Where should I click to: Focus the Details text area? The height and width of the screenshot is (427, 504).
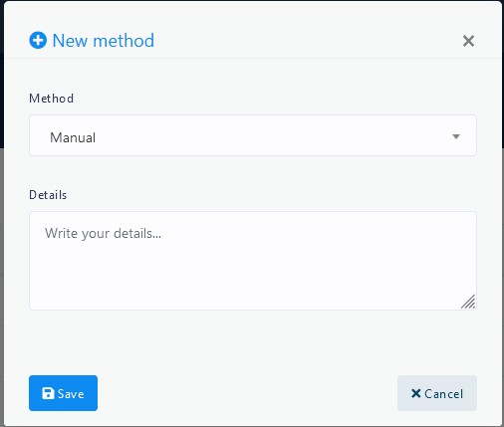tap(253, 261)
